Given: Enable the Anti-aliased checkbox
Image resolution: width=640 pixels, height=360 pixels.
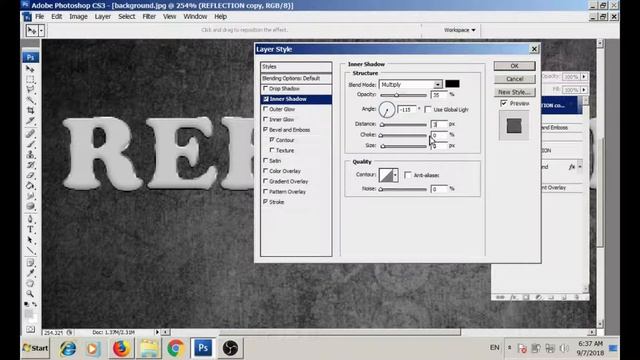Looking at the screenshot, I should point(407,175).
